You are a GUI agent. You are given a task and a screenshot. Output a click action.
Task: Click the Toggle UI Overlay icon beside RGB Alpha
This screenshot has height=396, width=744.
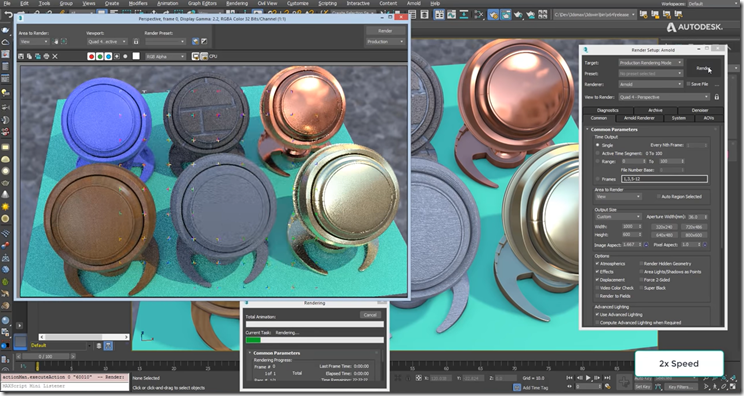pyautogui.click(x=195, y=56)
